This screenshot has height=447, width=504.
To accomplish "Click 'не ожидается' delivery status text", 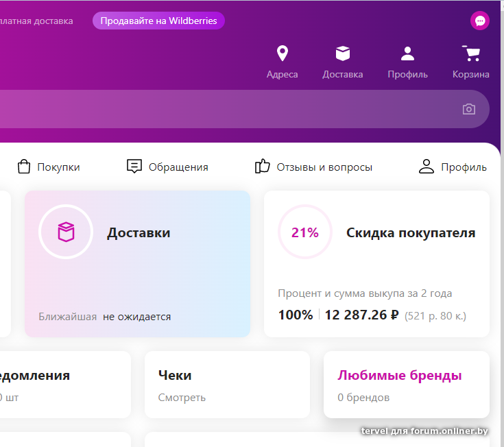I will pos(136,317).
